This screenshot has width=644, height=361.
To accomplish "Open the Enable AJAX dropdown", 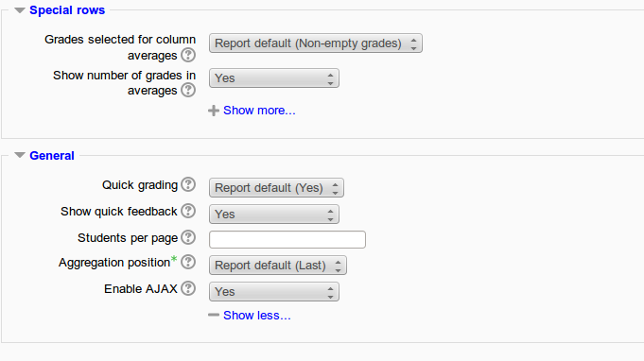I will coord(274,292).
